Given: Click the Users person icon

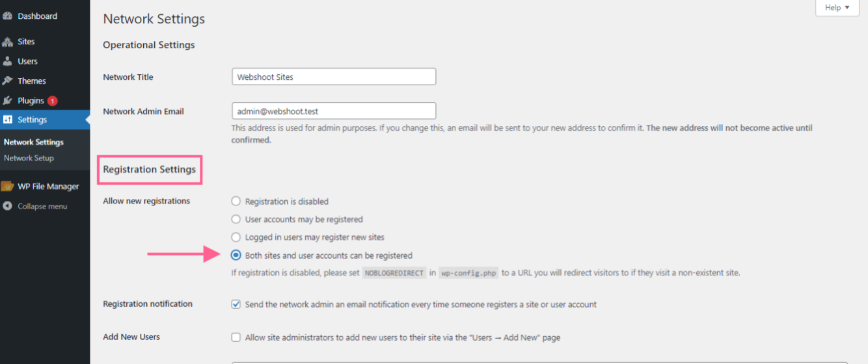Looking at the screenshot, I should pyautogui.click(x=8, y=62).
